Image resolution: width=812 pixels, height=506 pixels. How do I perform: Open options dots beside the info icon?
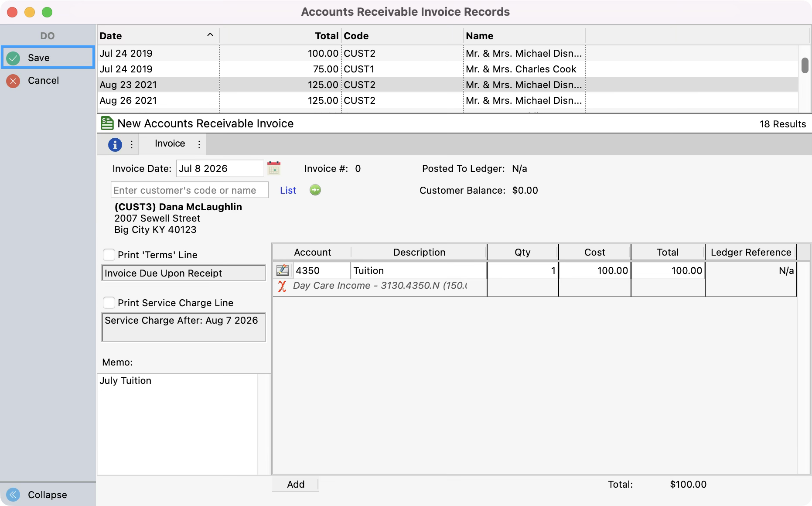132,144
